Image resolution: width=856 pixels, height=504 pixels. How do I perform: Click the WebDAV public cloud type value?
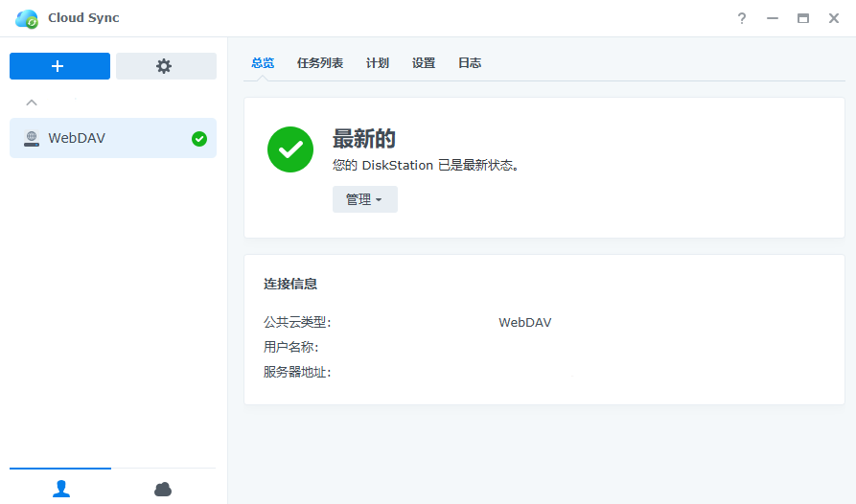pyautogui.click(x=524, y=322)
